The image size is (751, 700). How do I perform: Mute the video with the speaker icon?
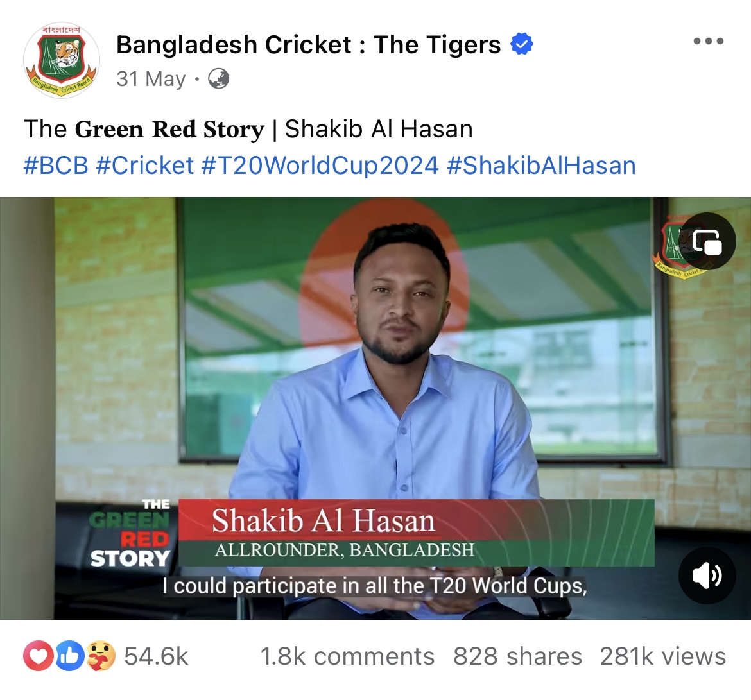(707, 576)
